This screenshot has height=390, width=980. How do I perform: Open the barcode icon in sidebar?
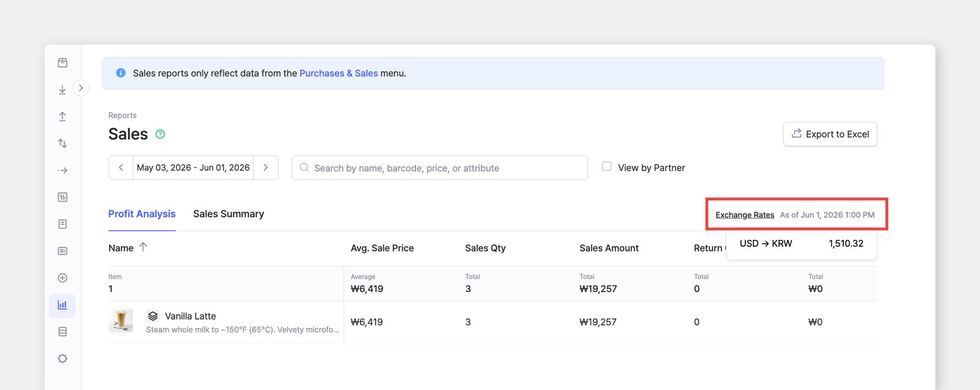[x=62, y=251]
